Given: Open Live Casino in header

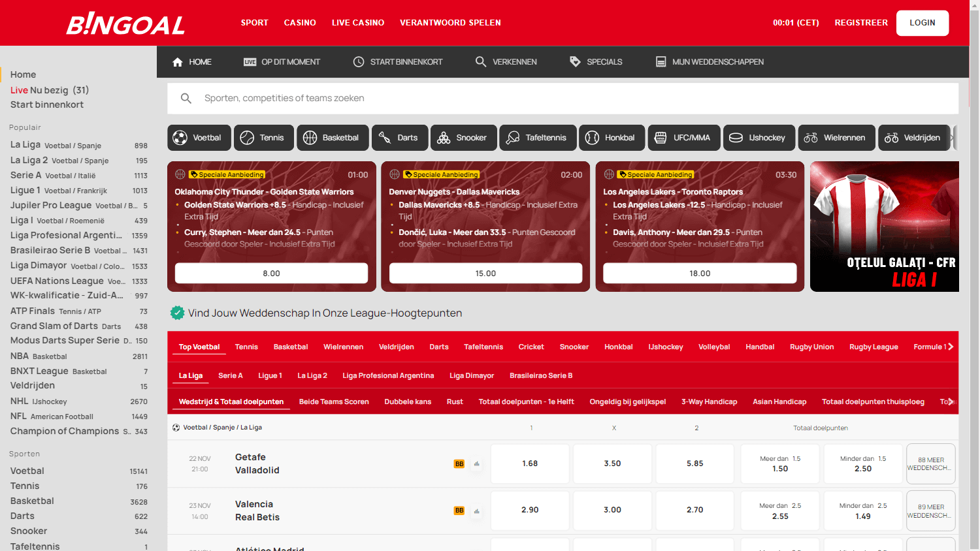Looking at the screenshot, I should pos(358,23).
